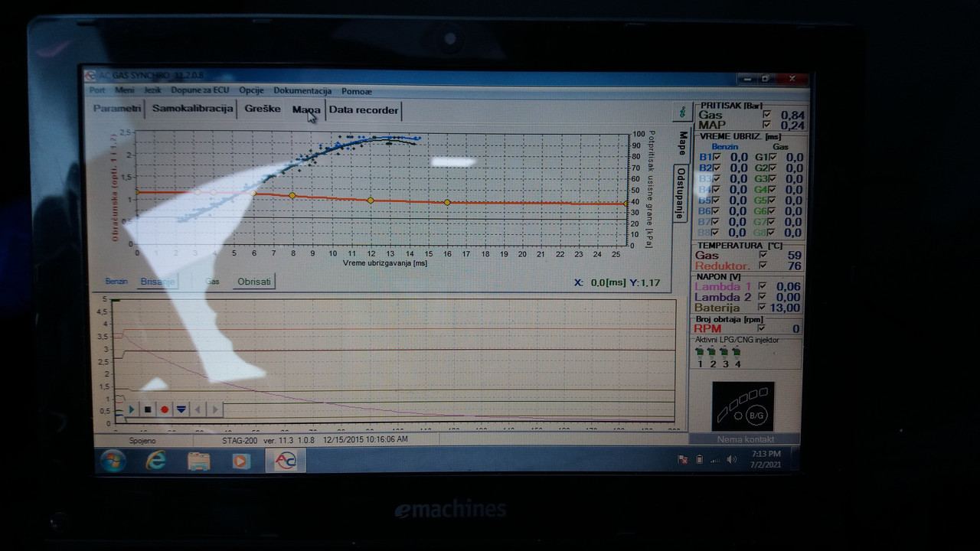The image size is (980, 551).
Task: Click the battery icon in the system tray
Action: pos(699,459)
